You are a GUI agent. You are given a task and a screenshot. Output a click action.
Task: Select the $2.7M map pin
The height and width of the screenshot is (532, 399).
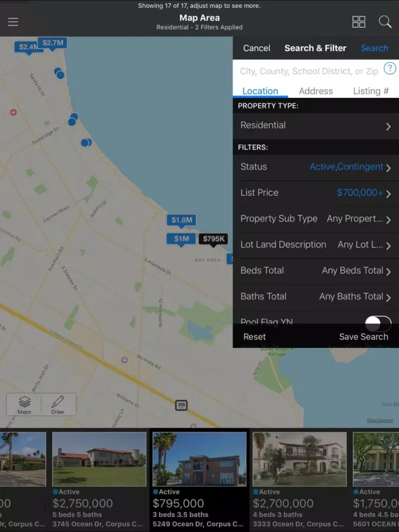[53, 43]
